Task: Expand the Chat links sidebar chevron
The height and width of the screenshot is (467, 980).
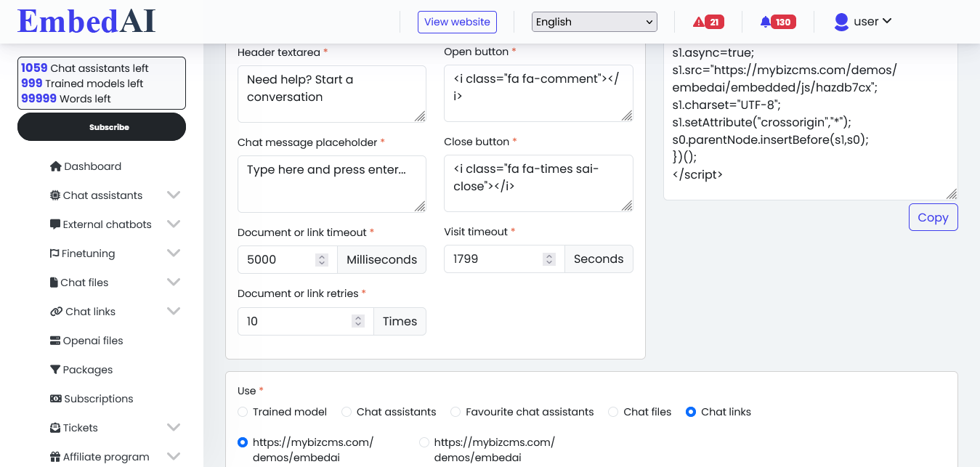Action: pos(174,311)
